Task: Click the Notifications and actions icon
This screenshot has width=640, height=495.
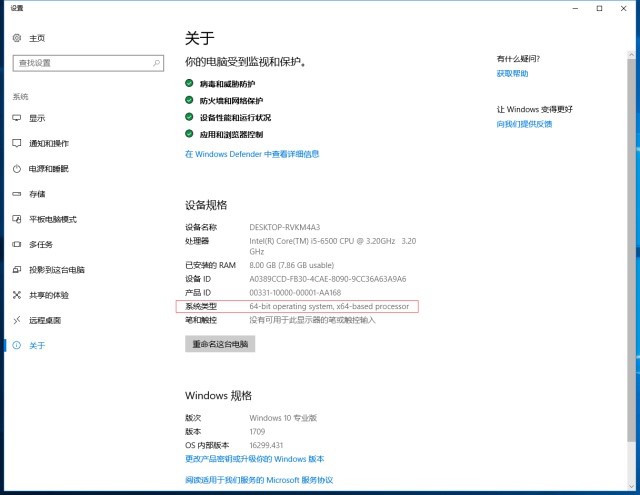Action: click(x=17, y=143)
